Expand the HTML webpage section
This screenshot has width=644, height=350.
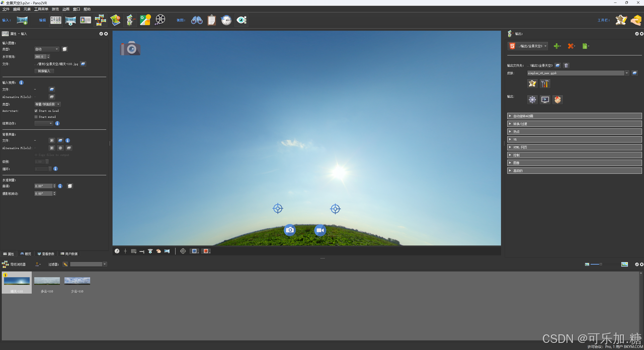(x=575, y=147)
